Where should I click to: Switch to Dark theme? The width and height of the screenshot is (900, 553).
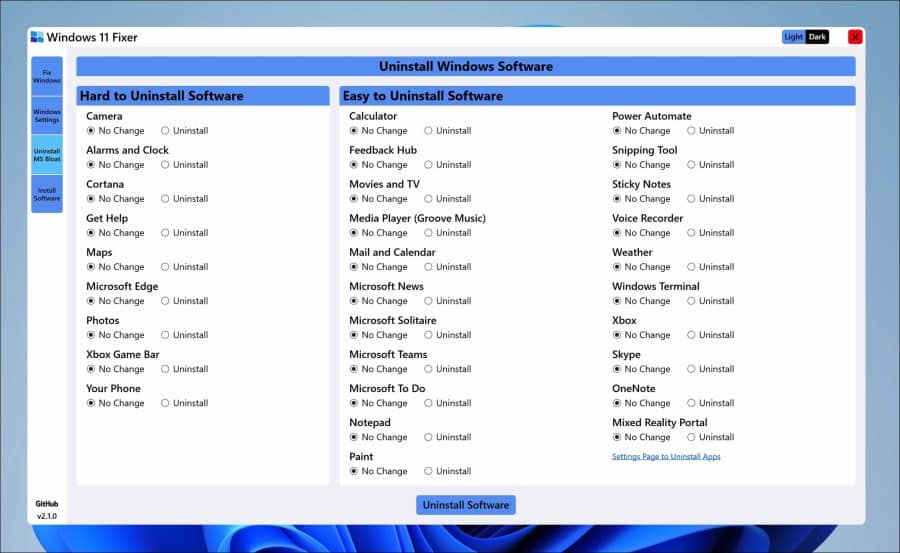point(817,37)
